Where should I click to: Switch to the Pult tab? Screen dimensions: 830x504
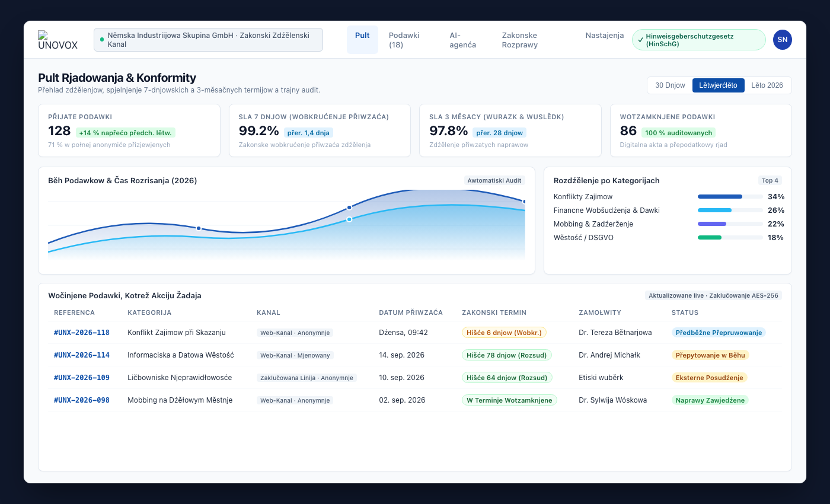[362, 40]
